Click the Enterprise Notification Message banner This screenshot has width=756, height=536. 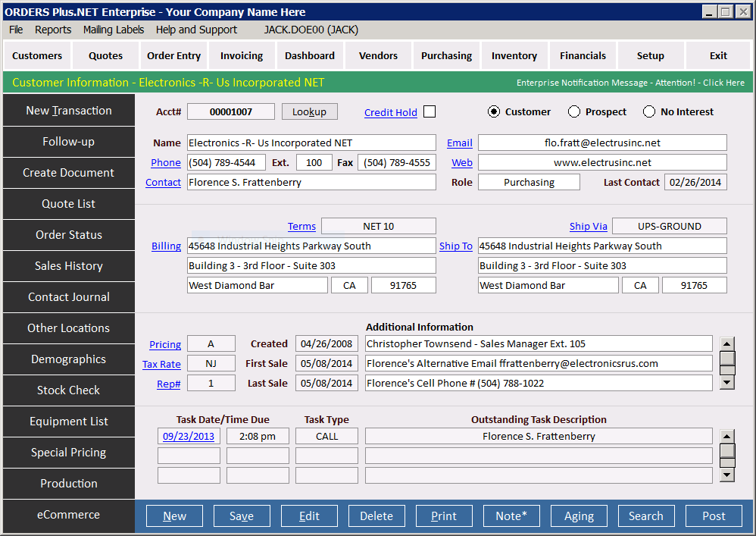pyautogui.click(x=630, y=83)
